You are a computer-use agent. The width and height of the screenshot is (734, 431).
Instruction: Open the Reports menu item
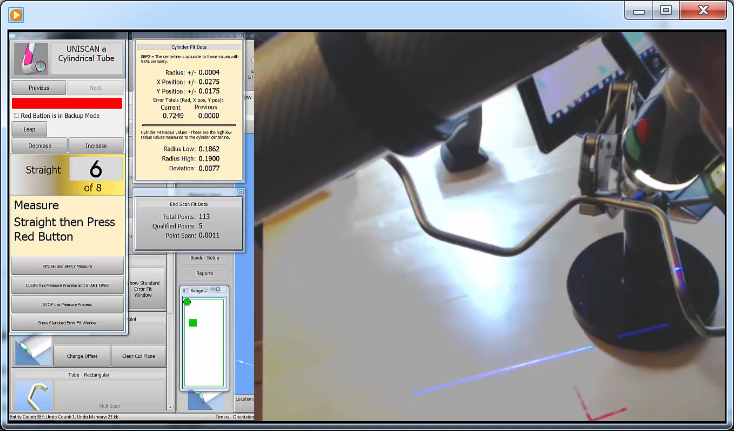[x=205, y=273]
